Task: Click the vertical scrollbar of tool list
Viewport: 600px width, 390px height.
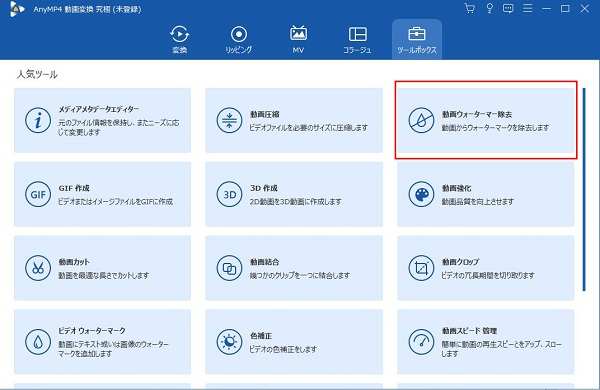Action: [584, 189]
